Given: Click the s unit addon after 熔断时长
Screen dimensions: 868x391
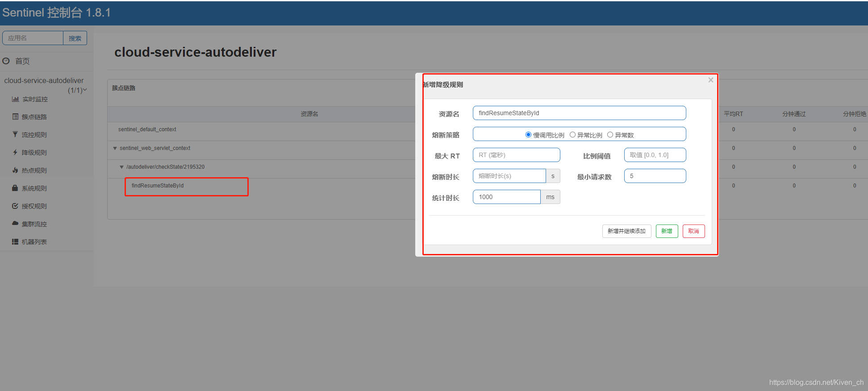Looking at the screenshot, I should [x=553, y=176].
